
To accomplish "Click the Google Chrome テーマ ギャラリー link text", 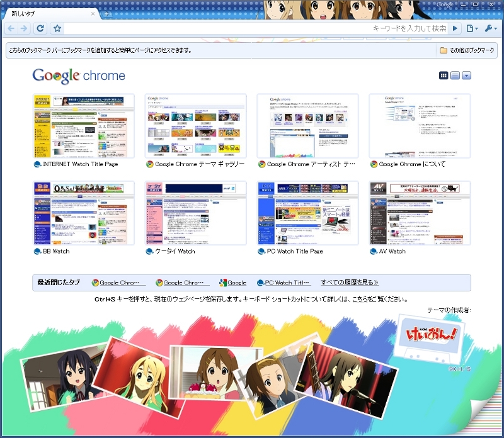I will tap(200, 164).
